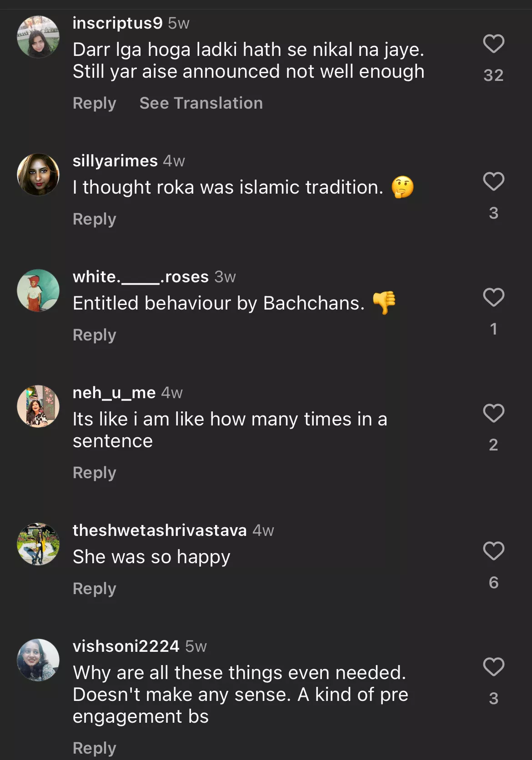Tap neh_u_me's profile picture
This screenshot has width=532, height=760.
click(38, 406)
